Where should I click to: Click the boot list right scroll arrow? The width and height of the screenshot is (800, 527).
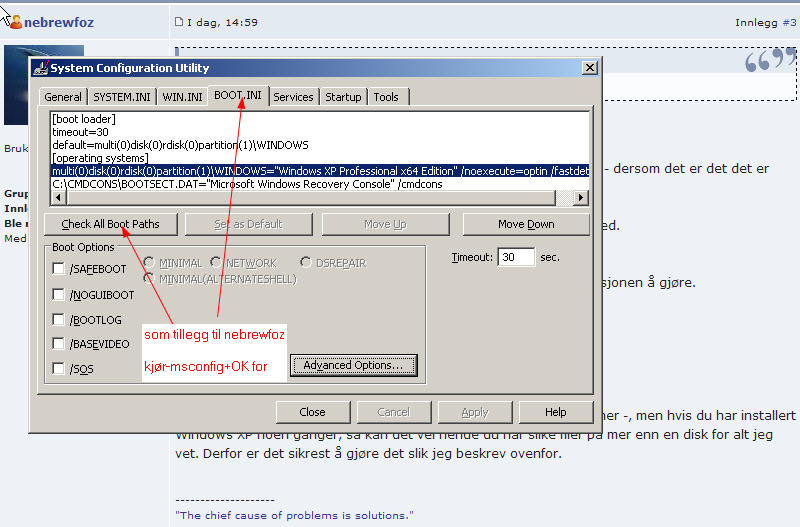[x=581, y=197]
